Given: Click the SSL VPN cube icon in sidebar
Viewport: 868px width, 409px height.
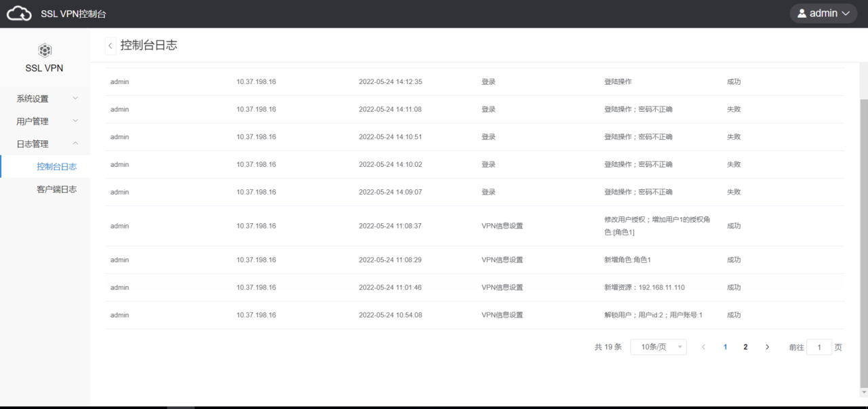Looking at the screenshot, I should [x=45, y=50].
